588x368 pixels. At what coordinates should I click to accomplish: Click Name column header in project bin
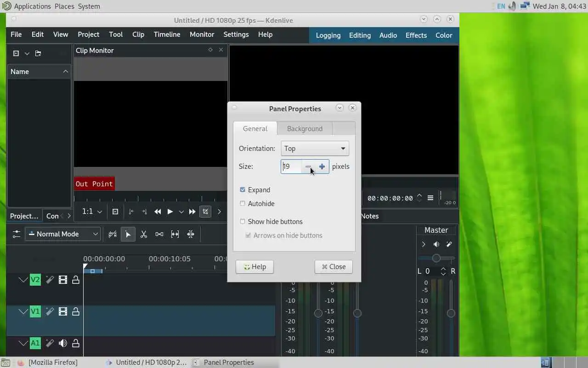click(x=39, y=71)
